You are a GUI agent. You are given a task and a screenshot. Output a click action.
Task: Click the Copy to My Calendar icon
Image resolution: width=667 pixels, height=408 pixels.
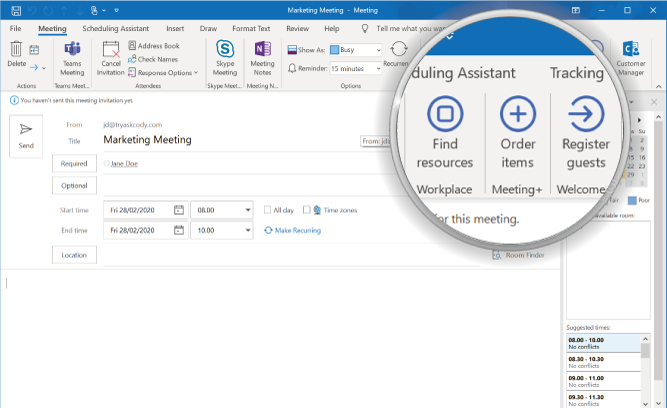34,50
